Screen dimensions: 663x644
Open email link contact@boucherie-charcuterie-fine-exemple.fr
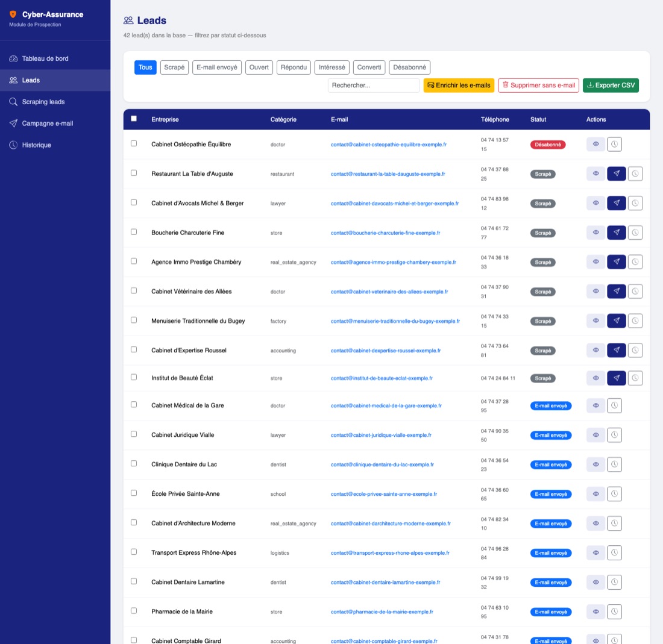click(385, 233)
